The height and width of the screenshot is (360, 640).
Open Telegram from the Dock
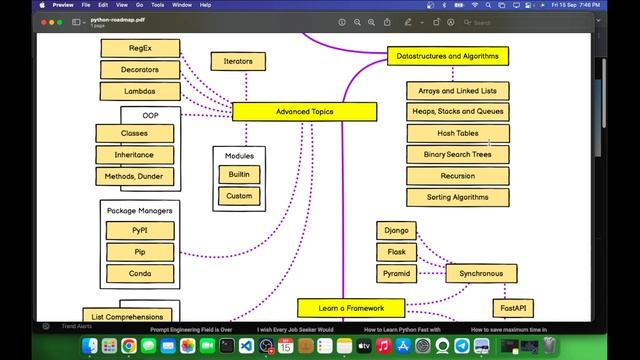(462, 346)
